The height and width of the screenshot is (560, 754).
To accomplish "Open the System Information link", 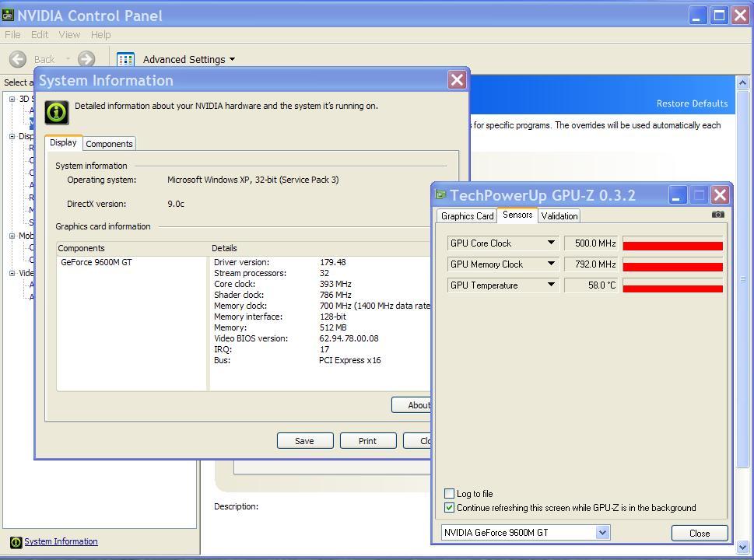I will coord(61,542).
